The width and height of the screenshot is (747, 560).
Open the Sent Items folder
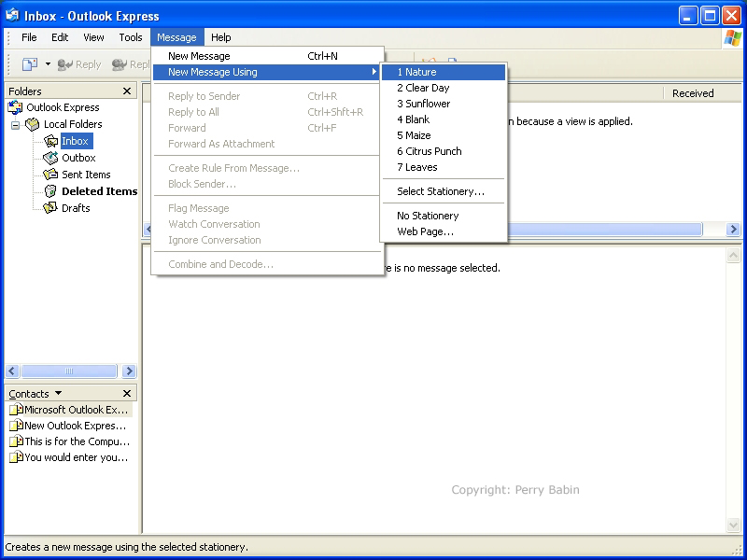coord(85,175)
